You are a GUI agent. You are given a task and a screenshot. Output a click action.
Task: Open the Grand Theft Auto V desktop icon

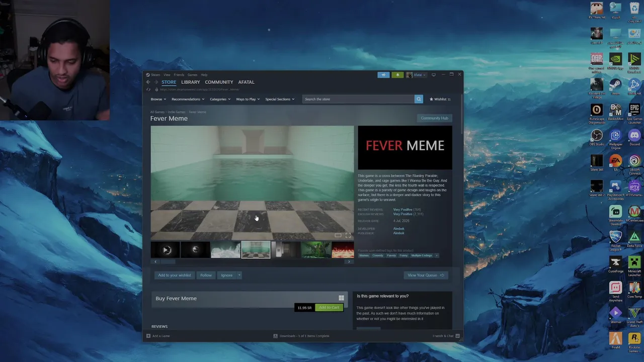pyautogui.click(x=634, y=317)
